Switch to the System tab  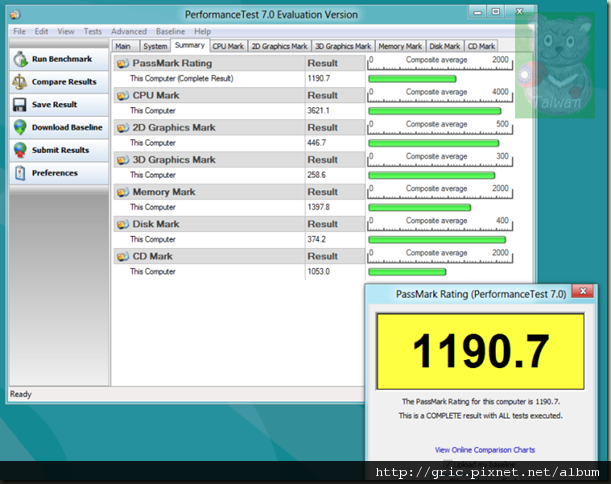(155, 46)
